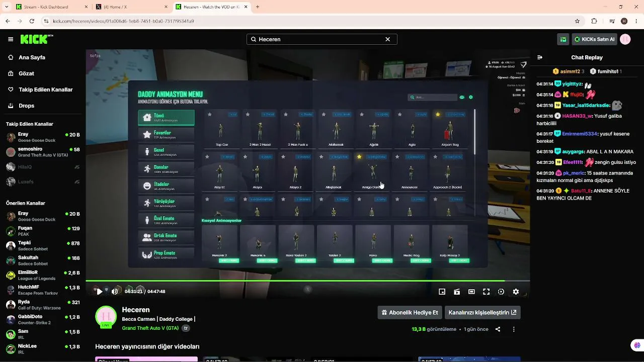Mute the video volume
The width and height of the screenshot is (644, 362).
115,292
